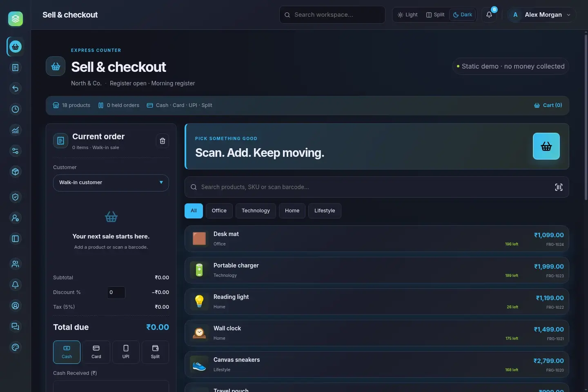
Task: Open the basket icon in the left sidebar
Action: click(x=16, y=47)
